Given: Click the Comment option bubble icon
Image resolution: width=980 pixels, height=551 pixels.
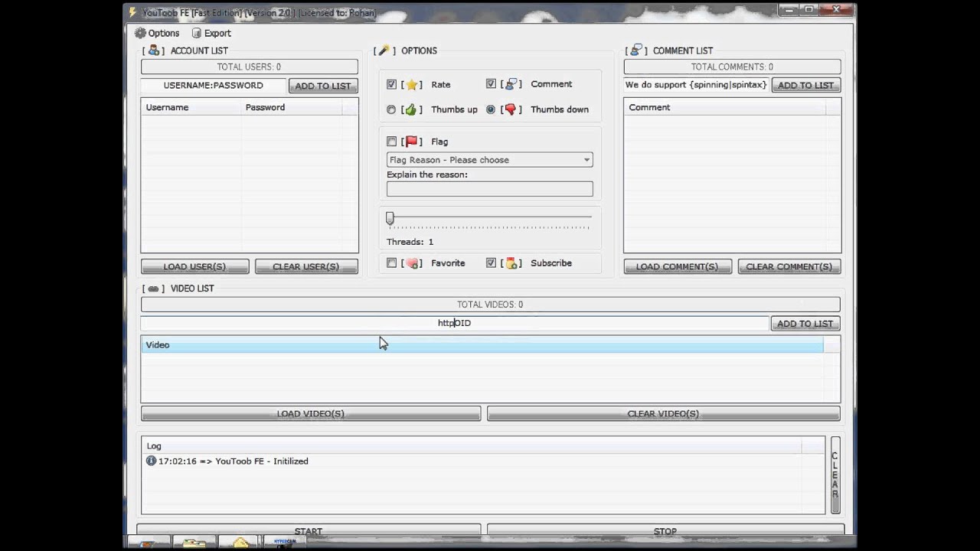Looking at the screenshot, I should (512, 84).
